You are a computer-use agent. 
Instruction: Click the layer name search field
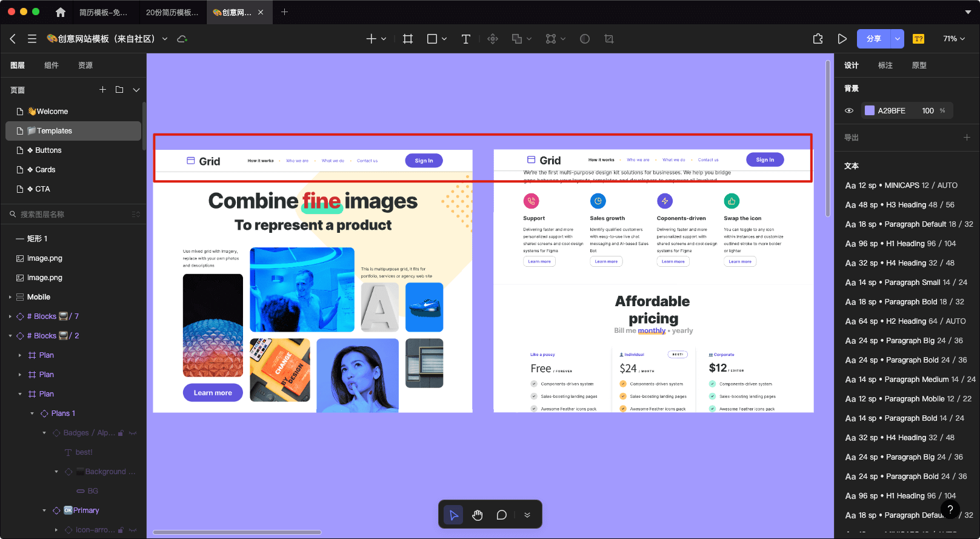click(73, 214)
